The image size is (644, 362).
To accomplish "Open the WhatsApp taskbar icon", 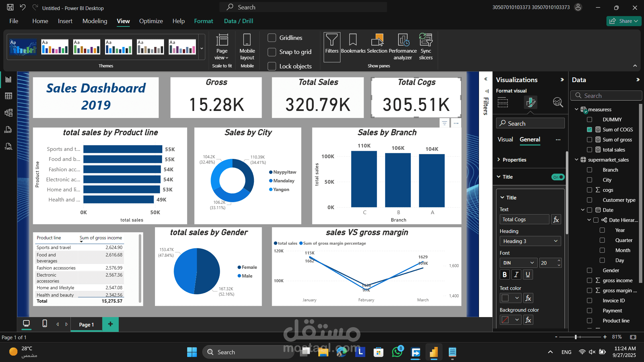I will (x=397, y=352).
